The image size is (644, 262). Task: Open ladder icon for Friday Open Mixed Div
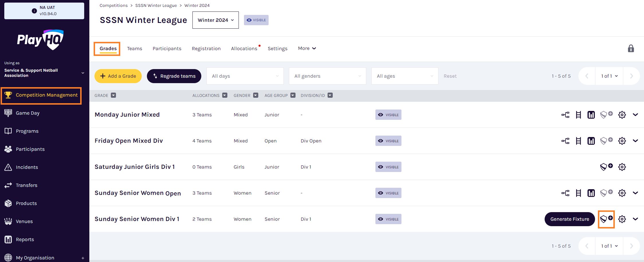point(578,141)
